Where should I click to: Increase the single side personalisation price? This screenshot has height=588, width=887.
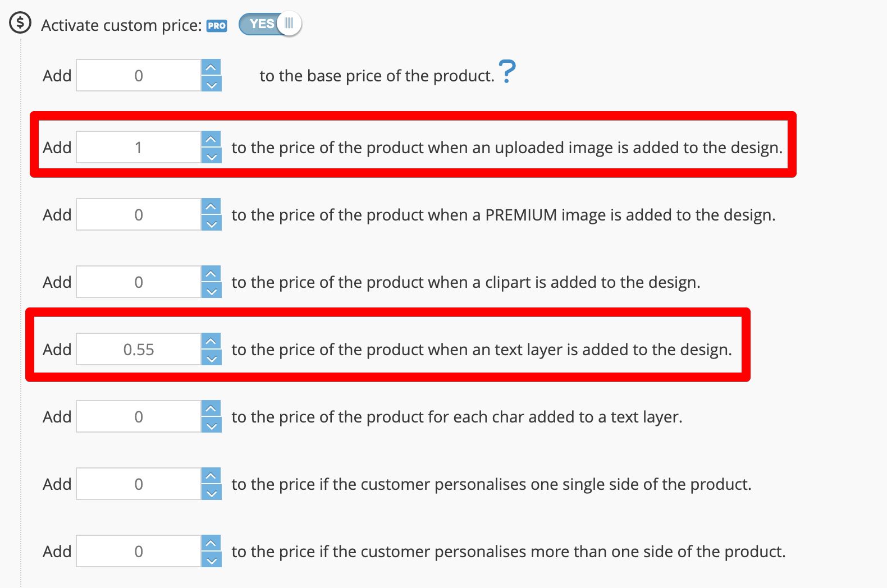tap(211, 476)
